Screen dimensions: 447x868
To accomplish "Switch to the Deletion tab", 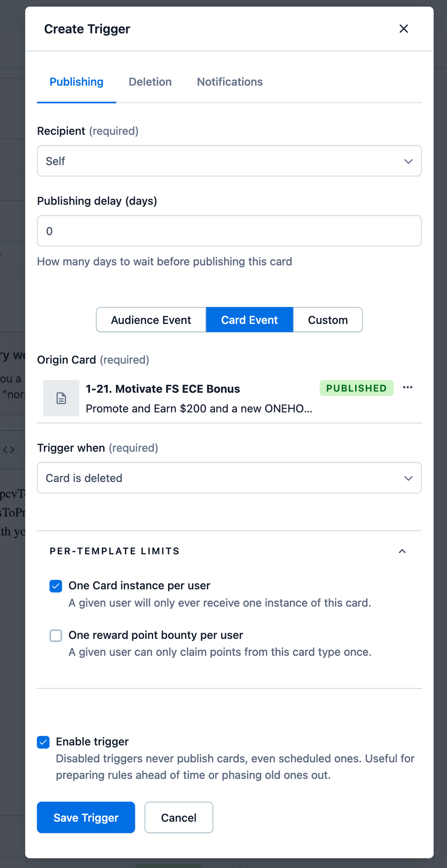I will point(150,82).
